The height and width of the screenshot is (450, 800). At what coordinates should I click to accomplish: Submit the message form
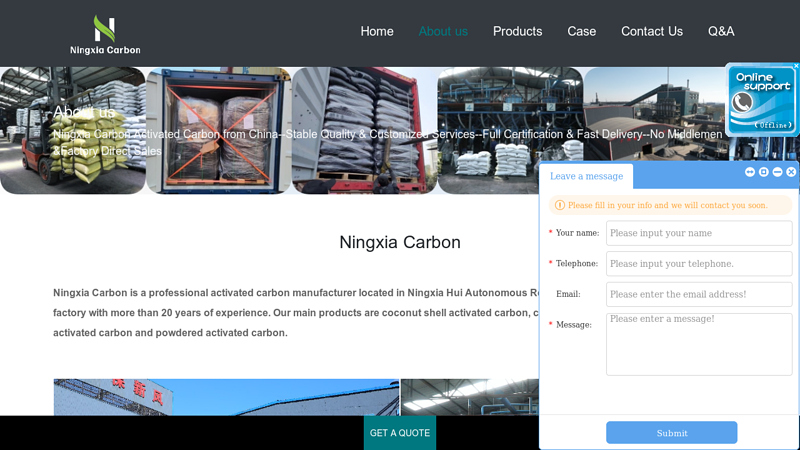[671, 433]
